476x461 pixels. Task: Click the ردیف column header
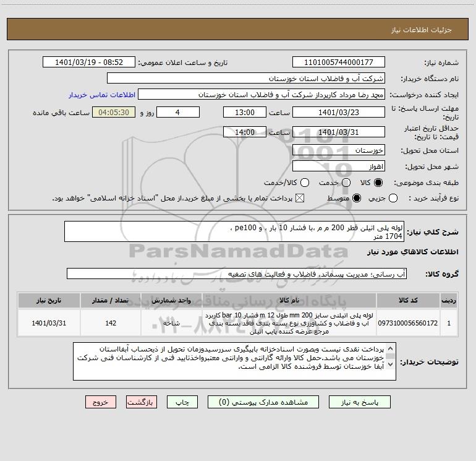click(449, 300)
